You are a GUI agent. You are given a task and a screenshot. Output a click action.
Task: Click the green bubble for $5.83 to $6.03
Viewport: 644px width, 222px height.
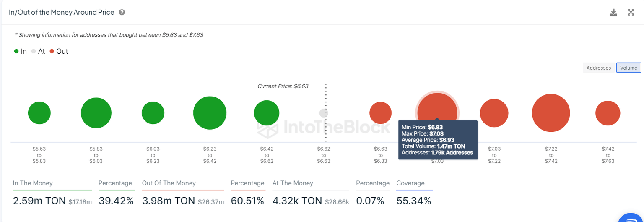click(x=96, y=113)
